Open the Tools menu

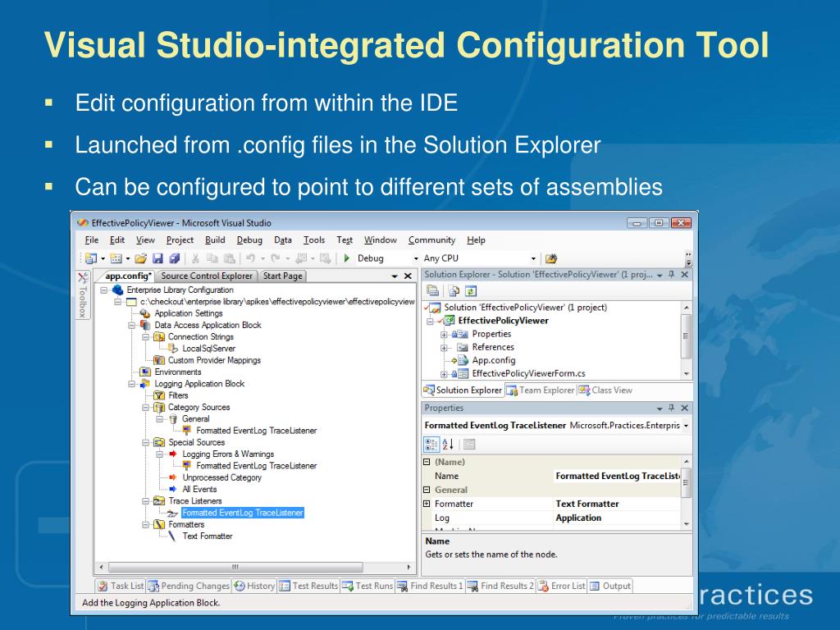pyautogui.click(x=314, y=240)
